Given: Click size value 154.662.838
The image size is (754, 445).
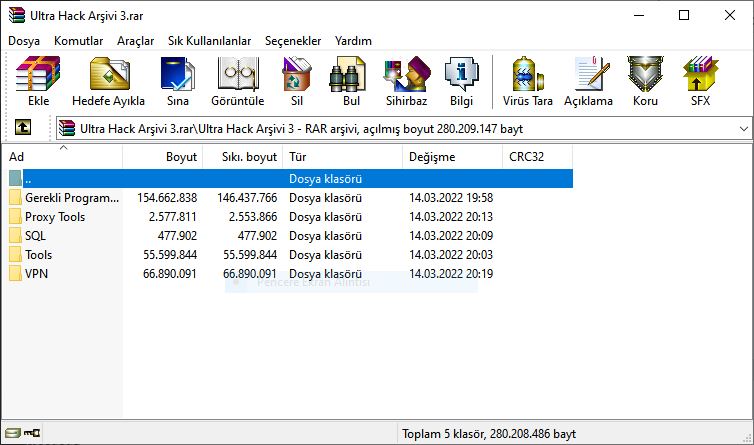Looking at the screenshot, I should 167,198.
